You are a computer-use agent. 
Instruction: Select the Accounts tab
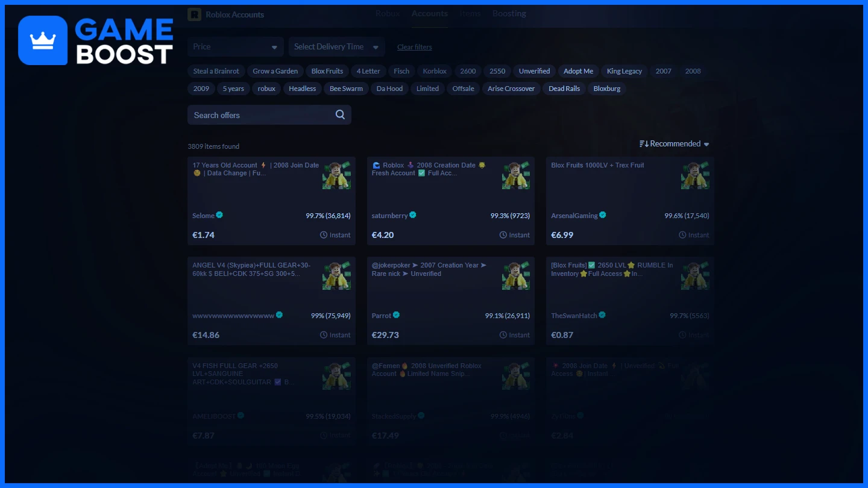430,13
